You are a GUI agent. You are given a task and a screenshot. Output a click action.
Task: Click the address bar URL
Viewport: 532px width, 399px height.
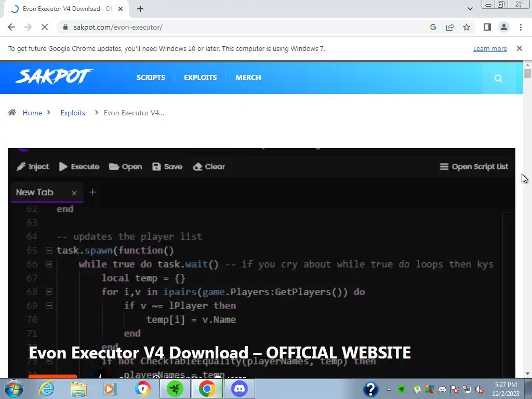click(x=118, y=27)
